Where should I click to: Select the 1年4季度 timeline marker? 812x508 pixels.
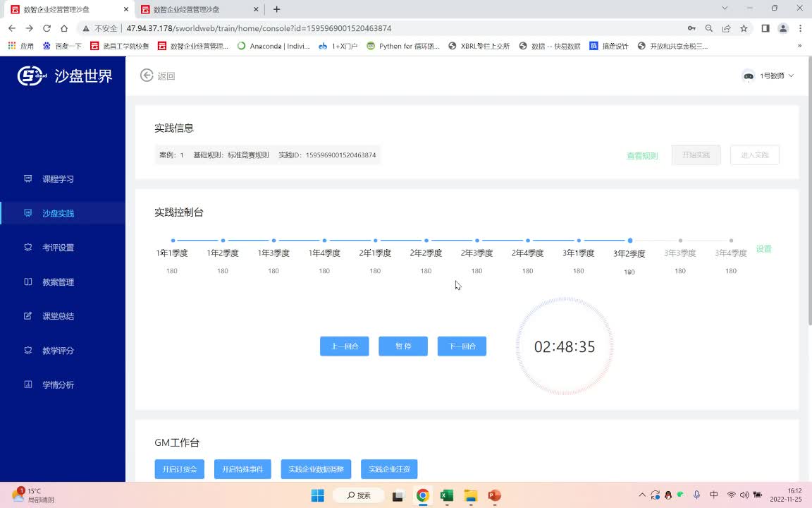coord(325,241)
